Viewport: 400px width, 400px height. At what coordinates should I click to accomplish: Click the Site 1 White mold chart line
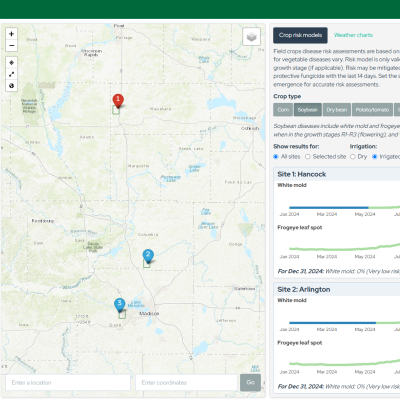(x=344, y=208)
